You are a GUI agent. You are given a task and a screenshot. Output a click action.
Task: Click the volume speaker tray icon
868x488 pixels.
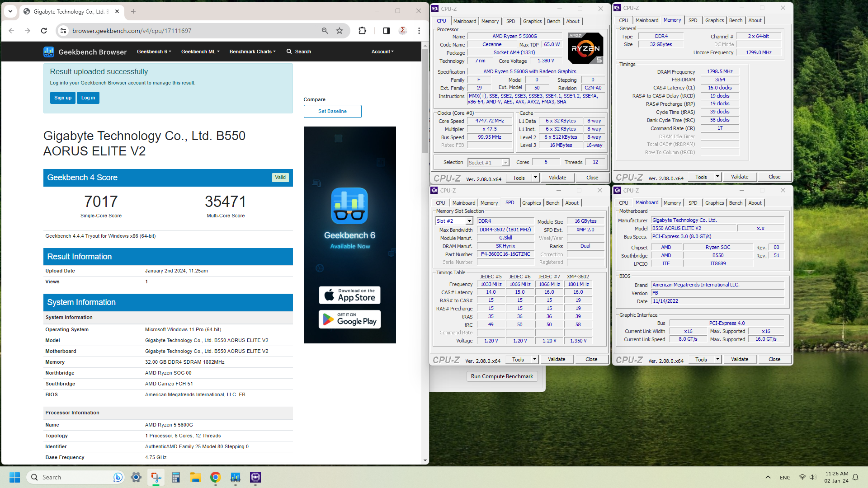812,477
